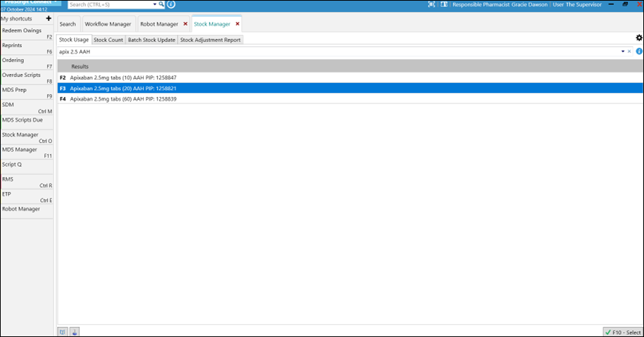Click the title bar icon next to Responsible Pharmacist
Viewport: 644px width, 337px height.
[x=444, y=4]
